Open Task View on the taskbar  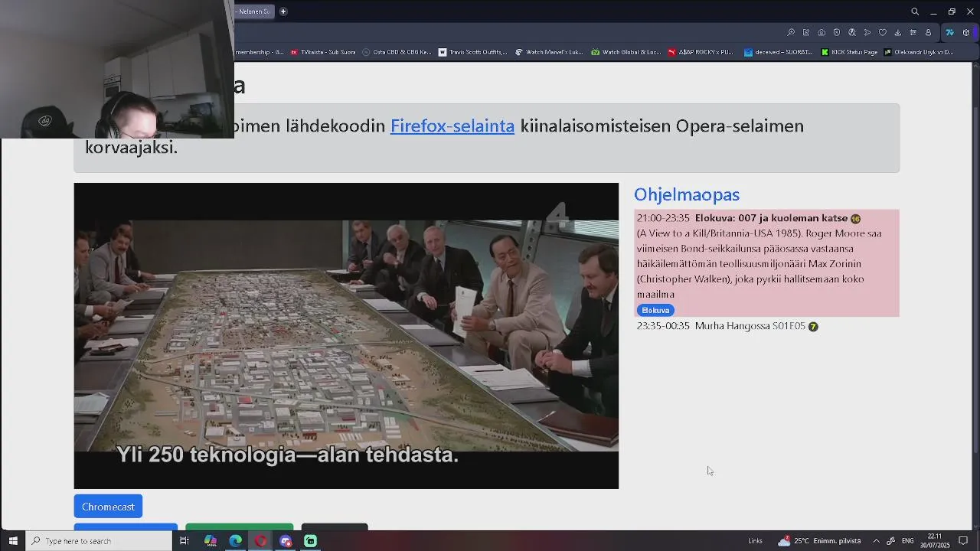[185, 541]
